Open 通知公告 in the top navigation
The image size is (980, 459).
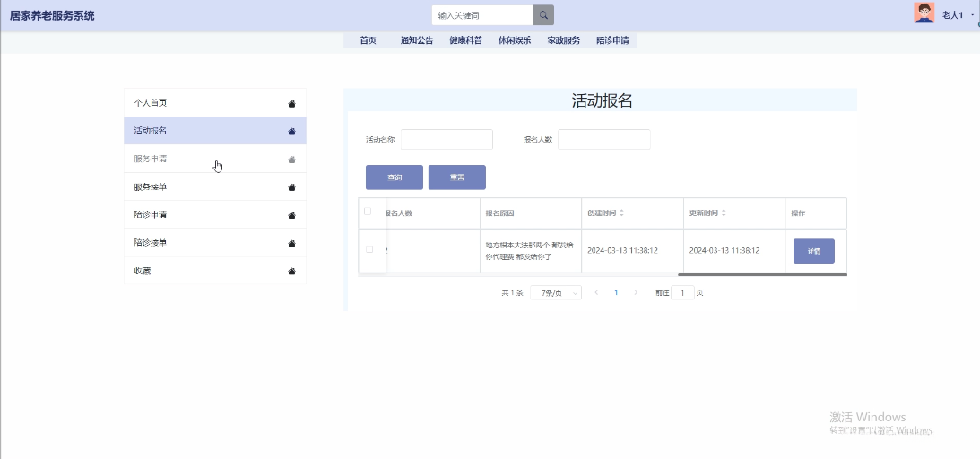click(417, 40)
